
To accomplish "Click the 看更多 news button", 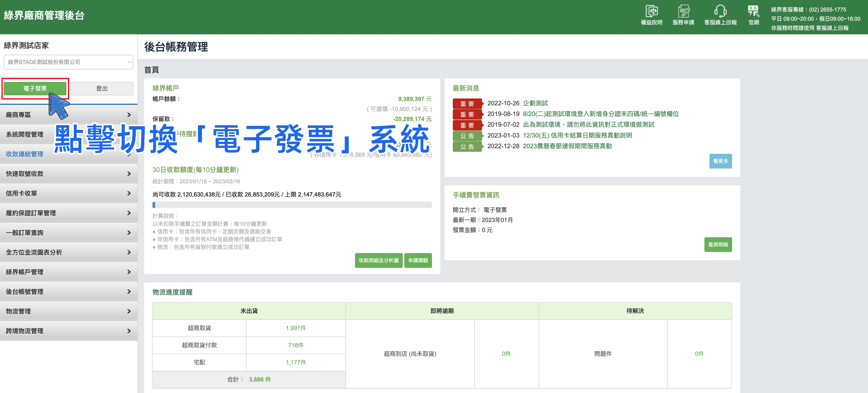I will point(720,161).
